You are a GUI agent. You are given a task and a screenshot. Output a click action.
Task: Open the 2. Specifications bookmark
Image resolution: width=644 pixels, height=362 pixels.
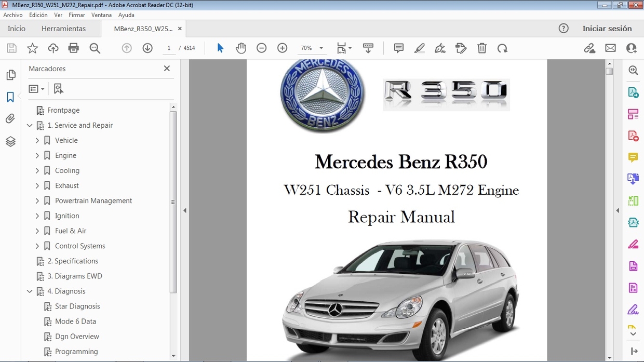point(73,261)
